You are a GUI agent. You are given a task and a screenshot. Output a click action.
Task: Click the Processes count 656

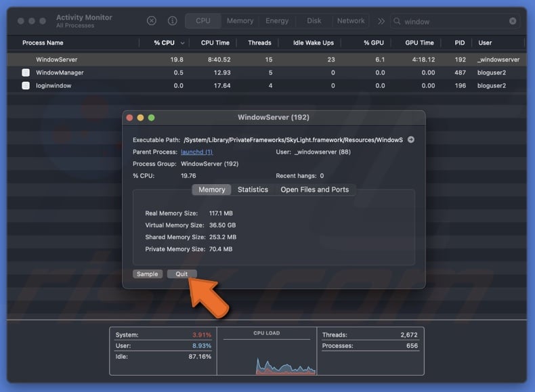tap(412, 345)
